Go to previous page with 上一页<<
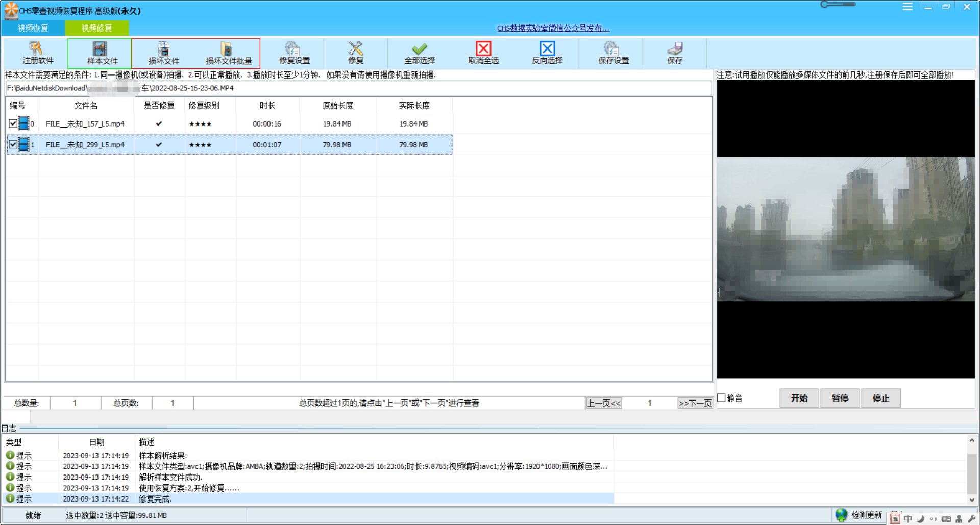 604,403
